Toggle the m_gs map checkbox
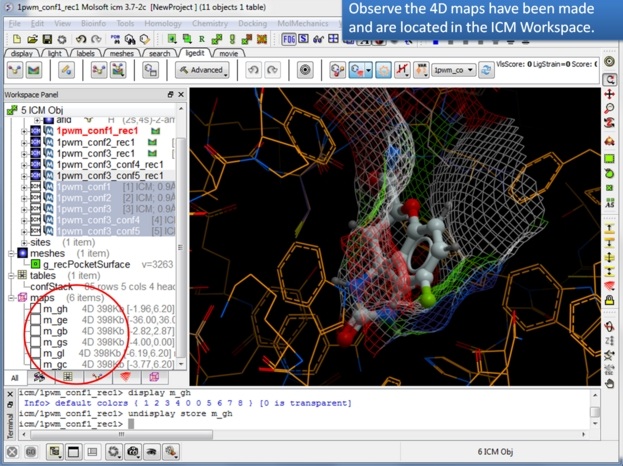623x466 pixels. pos(35,343)
